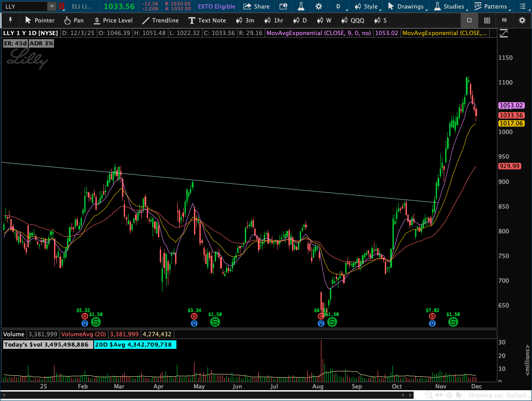Switch chart to D timeframe button
Viewport: 532px width, 401px height.
300,20
